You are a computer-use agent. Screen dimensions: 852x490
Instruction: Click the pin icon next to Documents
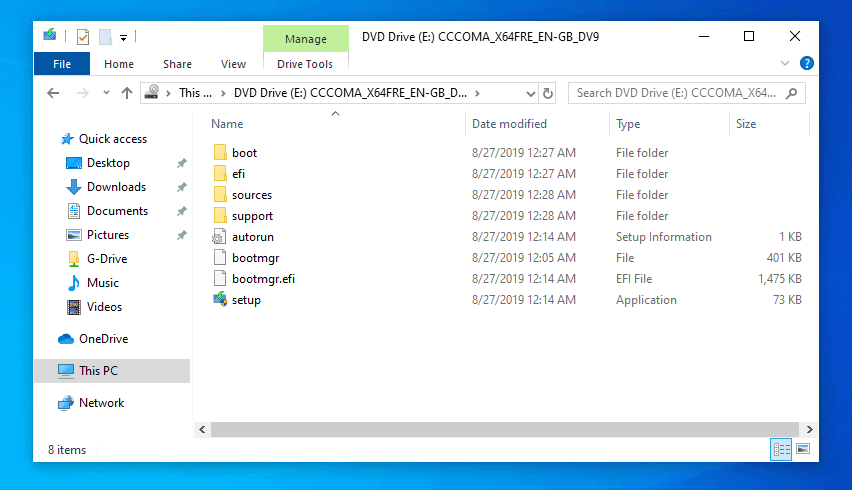pyautogui.click(x=181, y=211)
